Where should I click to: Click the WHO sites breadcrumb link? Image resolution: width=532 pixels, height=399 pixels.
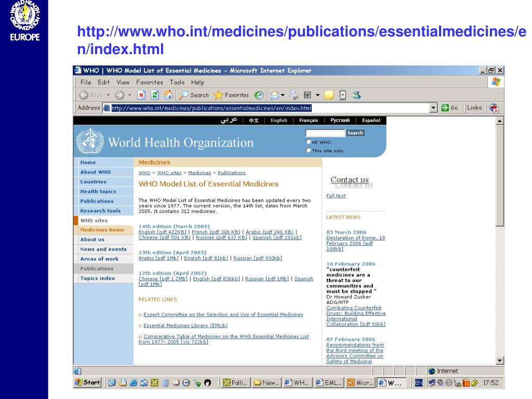point(169,172)
